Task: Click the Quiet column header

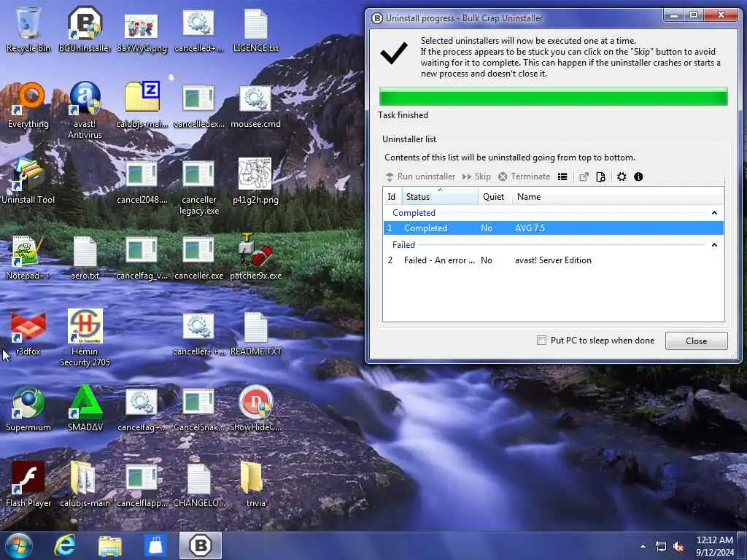Action: click(x=494, y=196)
